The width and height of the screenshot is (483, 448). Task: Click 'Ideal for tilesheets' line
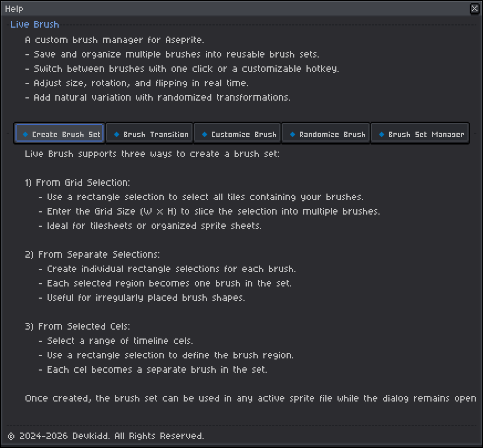pyautogui.click(x=150, y=226)
